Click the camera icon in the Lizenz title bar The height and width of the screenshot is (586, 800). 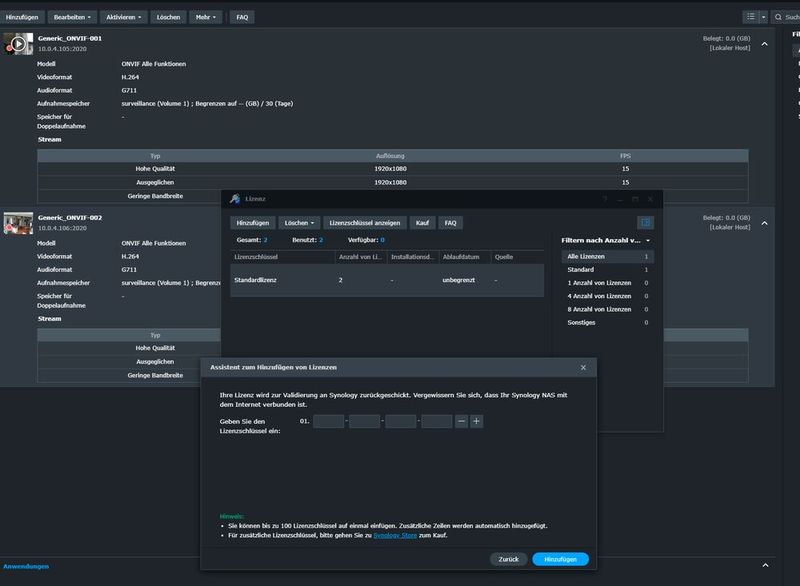(234, 200)
